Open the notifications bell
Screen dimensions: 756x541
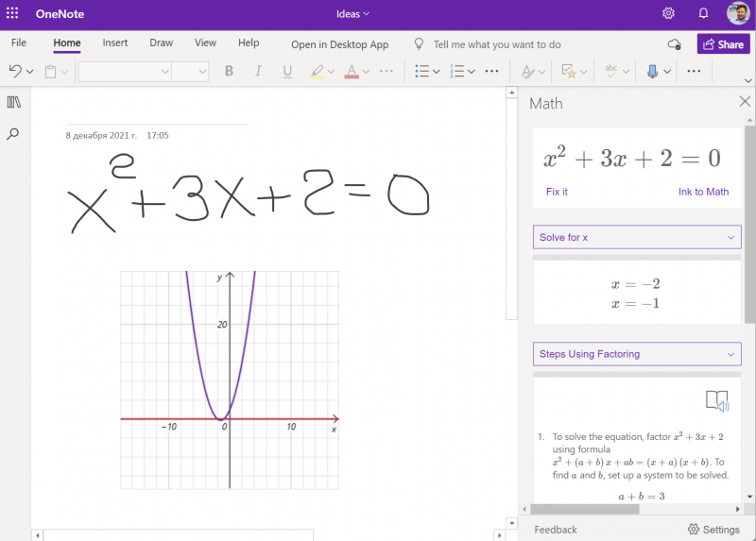pyautogui.click(x=703, y=13)
